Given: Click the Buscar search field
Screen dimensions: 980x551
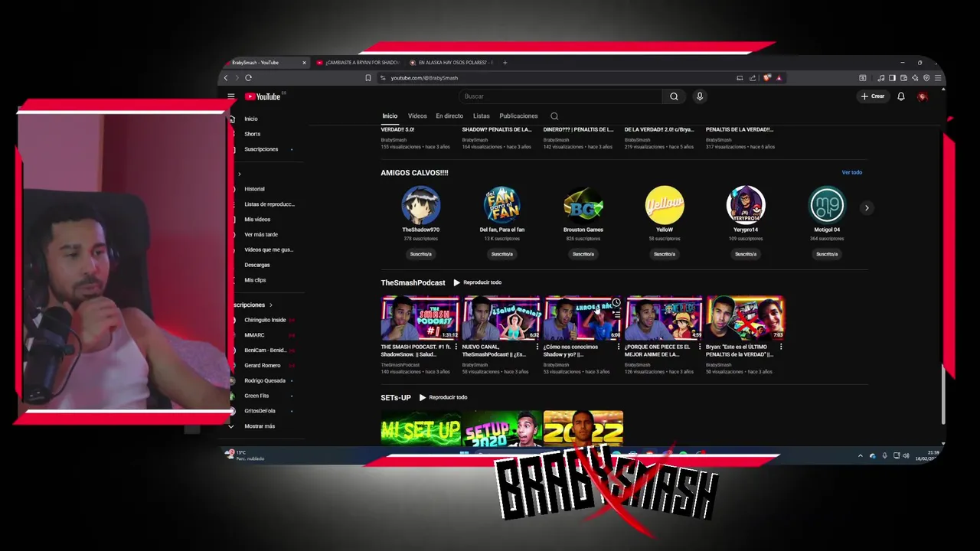Looking at the screenshot, I should point(561,96).
